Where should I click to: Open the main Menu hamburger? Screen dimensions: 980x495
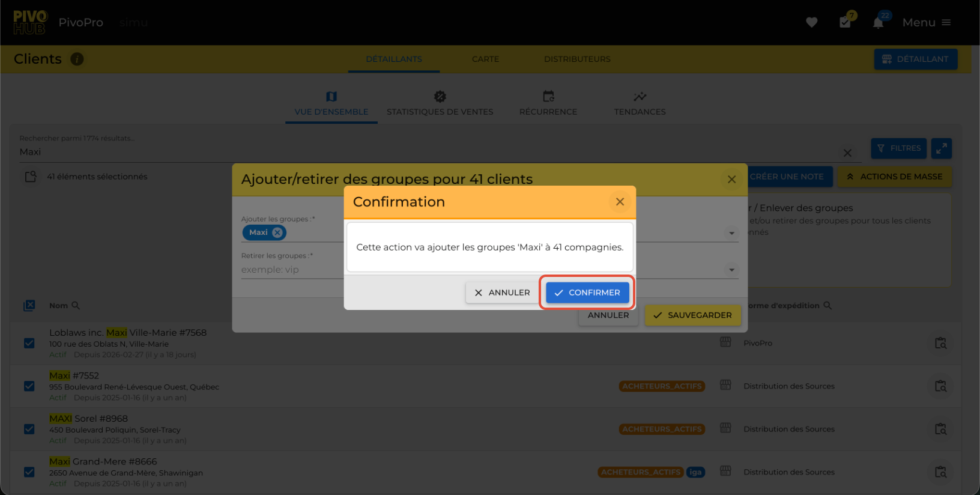(x=927, y=22)
